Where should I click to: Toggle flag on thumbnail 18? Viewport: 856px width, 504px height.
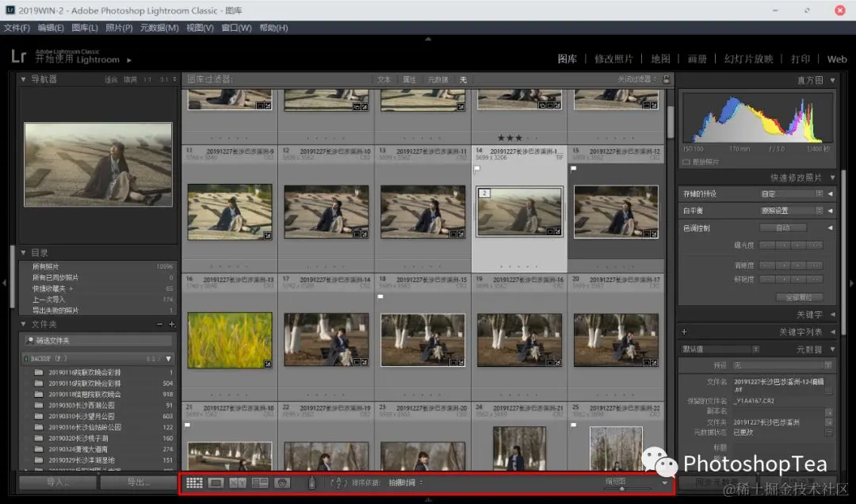380,297
